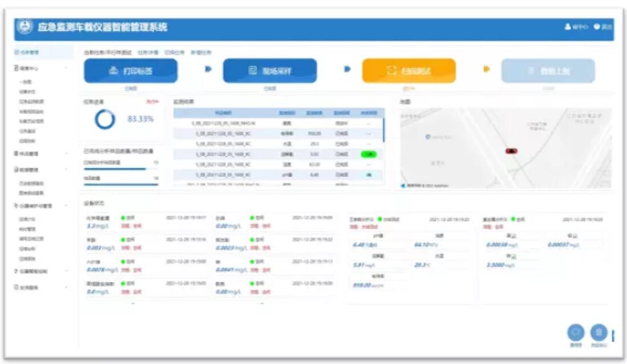Select the red vehicle marker on the map

click(x=511, y=151)
